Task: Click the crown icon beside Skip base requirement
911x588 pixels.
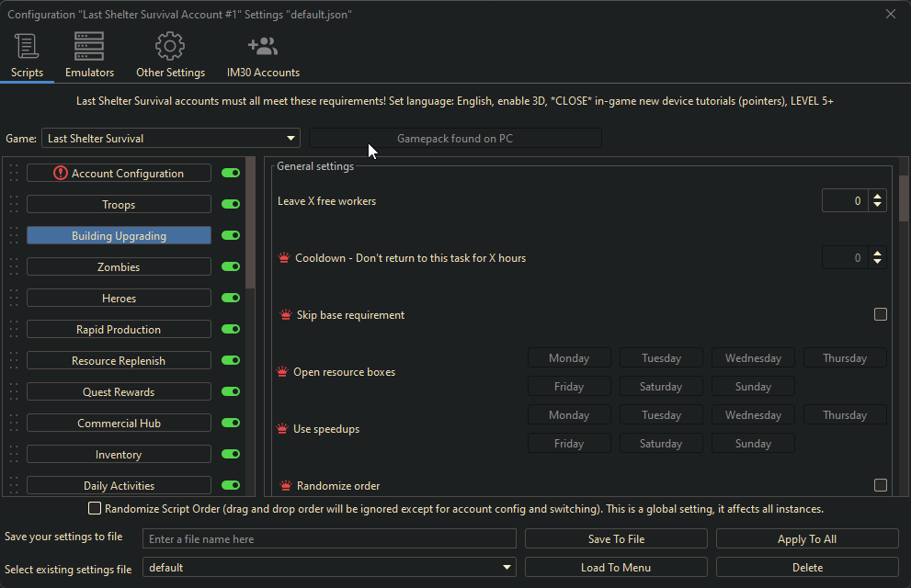Action: click(284, 315)
